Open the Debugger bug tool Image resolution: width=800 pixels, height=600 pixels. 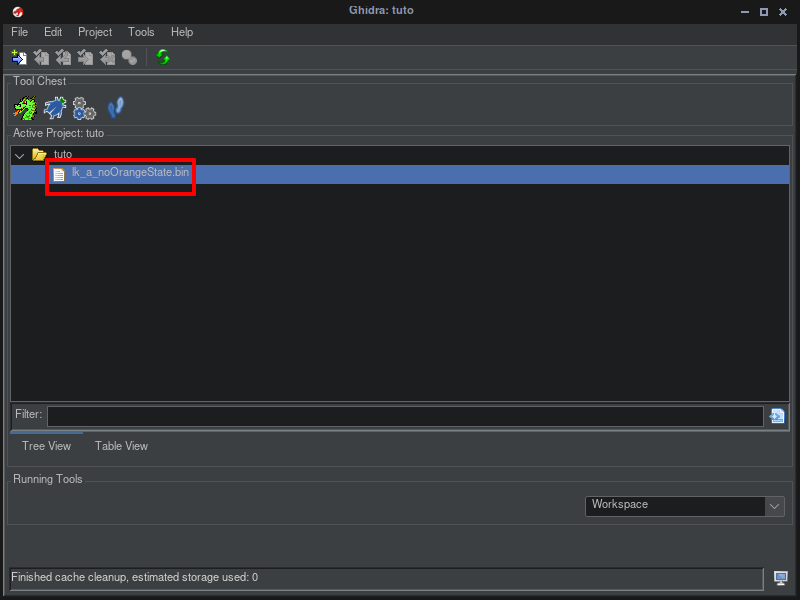[55, 108]
